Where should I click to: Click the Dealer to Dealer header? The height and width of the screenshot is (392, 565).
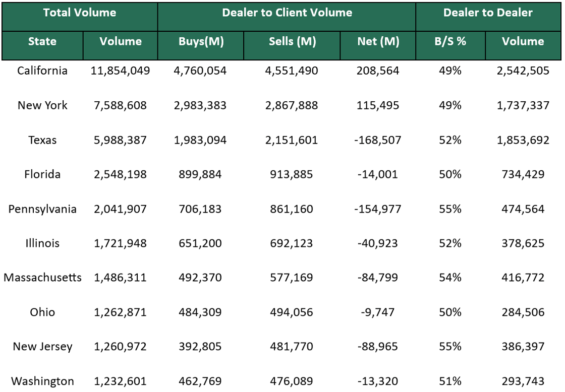point(487,13)
